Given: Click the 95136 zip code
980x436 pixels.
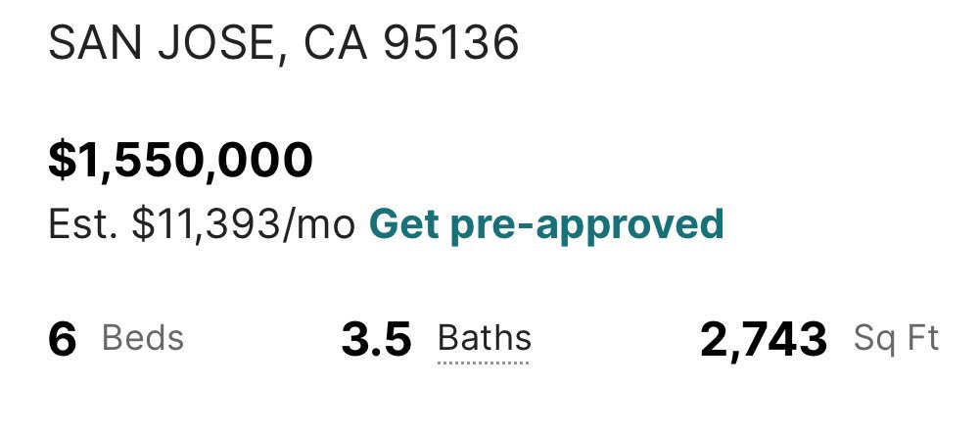Looking at the screenshot, I should point(450,43).
